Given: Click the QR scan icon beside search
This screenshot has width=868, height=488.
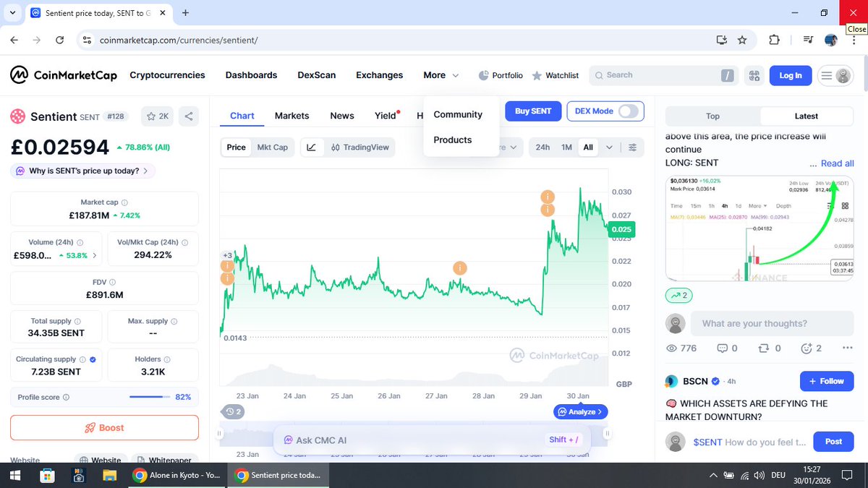Looking at the screenshot, I should coord(754,75).
